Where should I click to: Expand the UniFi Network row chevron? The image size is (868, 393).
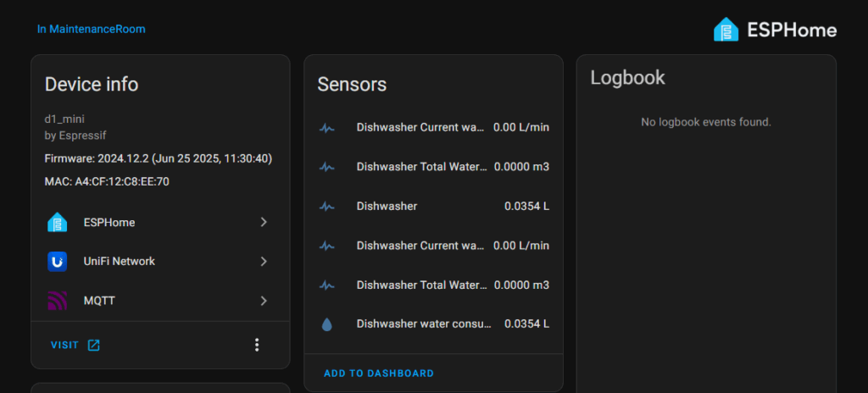[x=264, y=261]
